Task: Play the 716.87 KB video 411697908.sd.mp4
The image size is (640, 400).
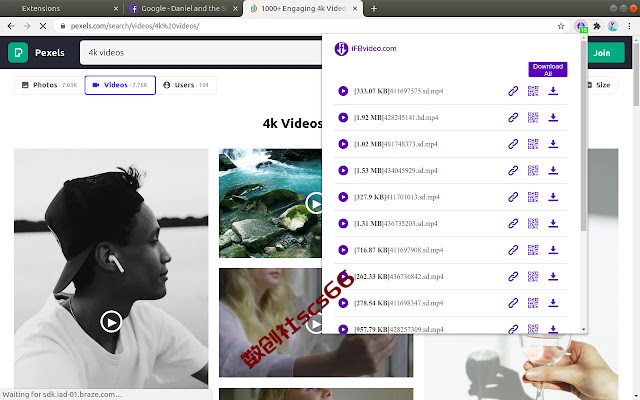Action: pyautogui.click(x=343, y=250)
